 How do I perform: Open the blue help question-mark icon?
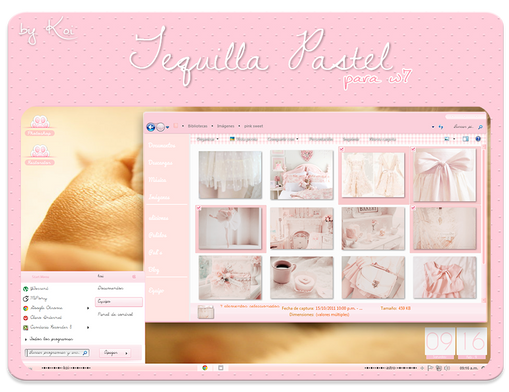(478, 139)
